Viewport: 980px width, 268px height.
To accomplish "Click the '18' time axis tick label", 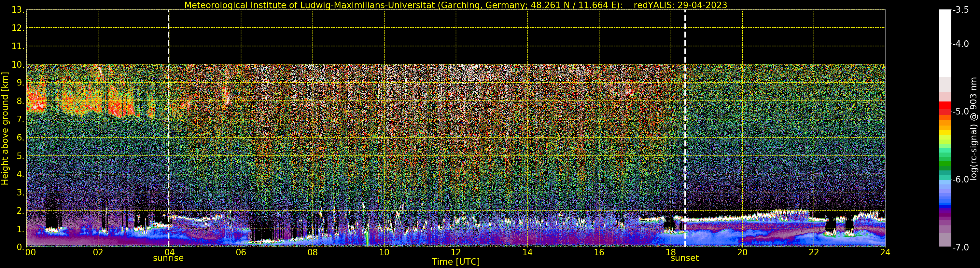I will tap(671, 252).
